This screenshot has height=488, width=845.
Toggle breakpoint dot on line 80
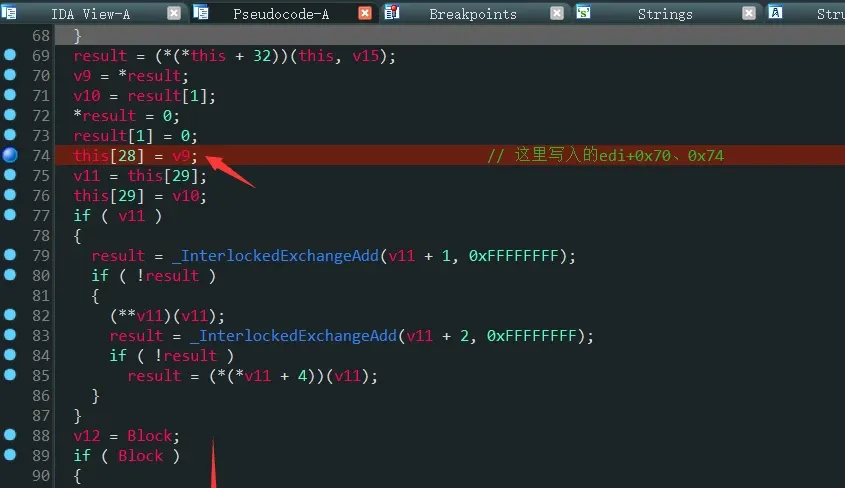tap(10, 274)
